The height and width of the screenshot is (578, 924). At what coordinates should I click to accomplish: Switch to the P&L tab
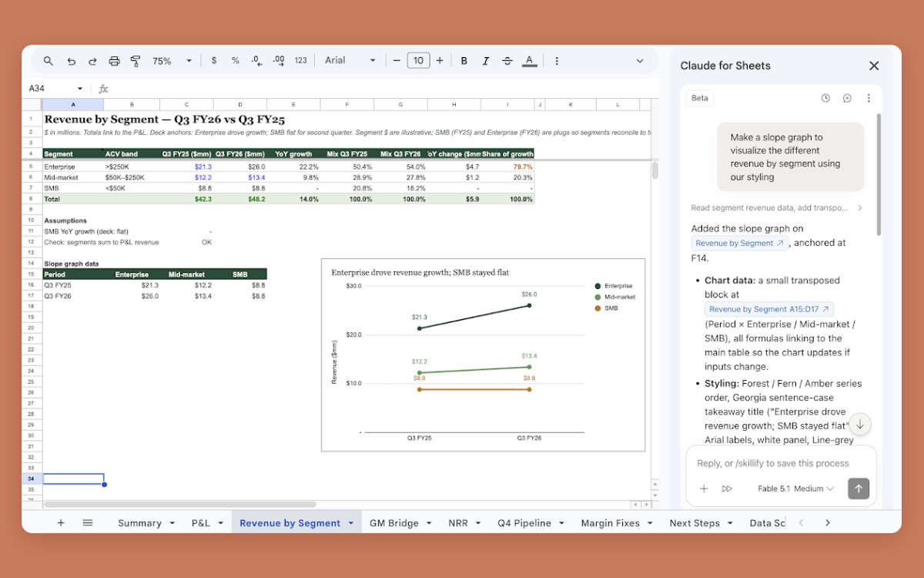click(x=201, y=523)
